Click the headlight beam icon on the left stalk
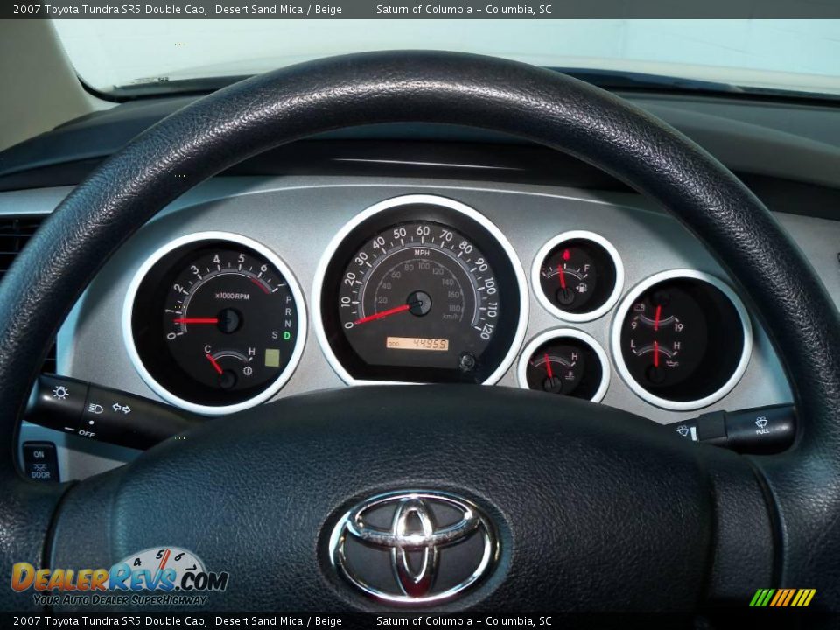840x630 pixels. click(95, 409)
